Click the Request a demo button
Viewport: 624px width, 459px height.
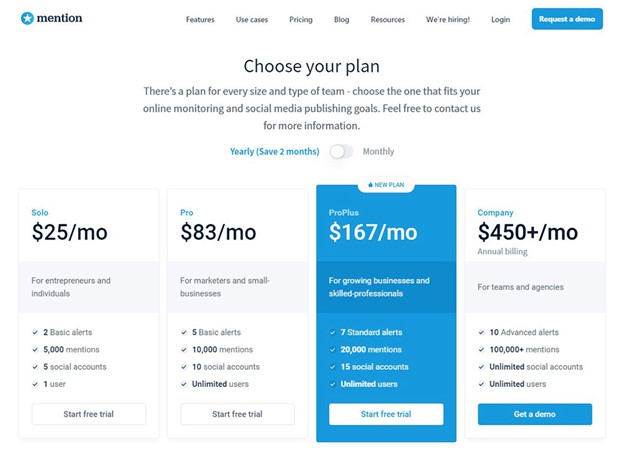pos(567,19)
